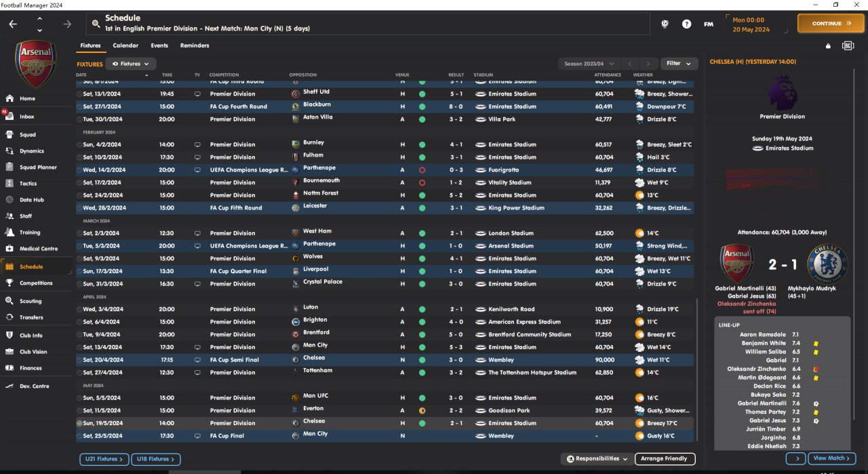868x474 pixels.
Task: Expand the Responsibilities dropdown
Action: [x=597, y=459]
